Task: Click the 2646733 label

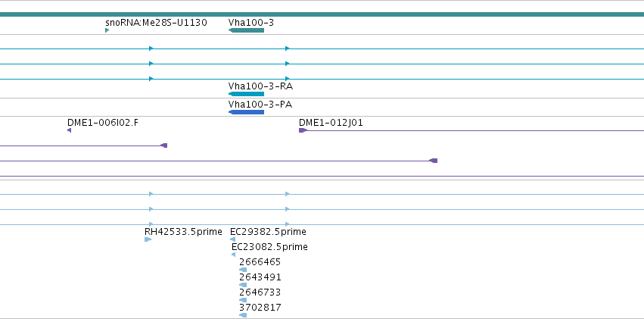Action: click(x=260, y=292)
